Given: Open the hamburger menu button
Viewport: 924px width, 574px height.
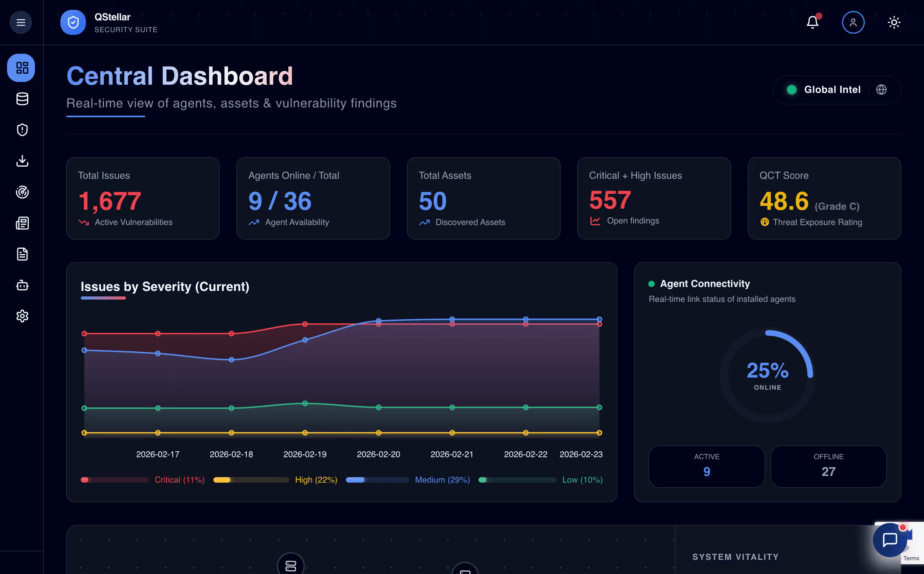Looking at the screenshot, I should pos(21,22).
